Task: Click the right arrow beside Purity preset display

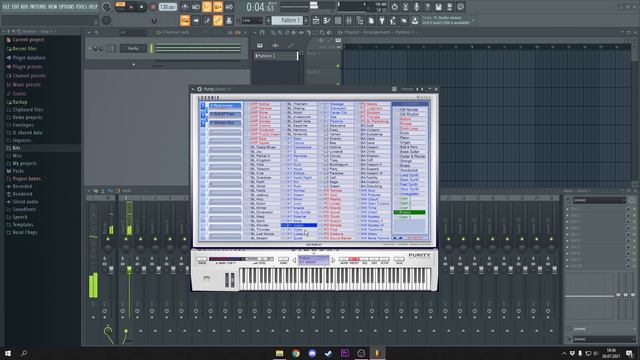Action: click(333, 260)
